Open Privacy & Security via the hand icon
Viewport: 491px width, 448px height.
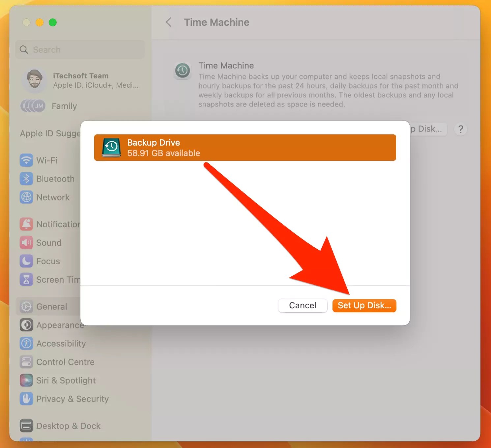click(x=26, y=399)
